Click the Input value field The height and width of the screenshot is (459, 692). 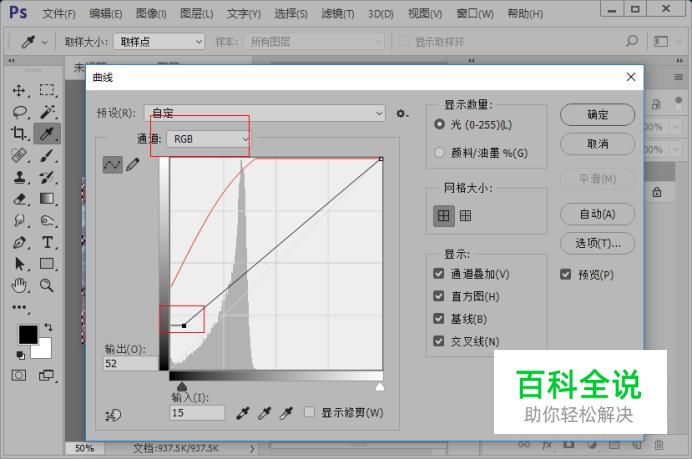point(197,413)
